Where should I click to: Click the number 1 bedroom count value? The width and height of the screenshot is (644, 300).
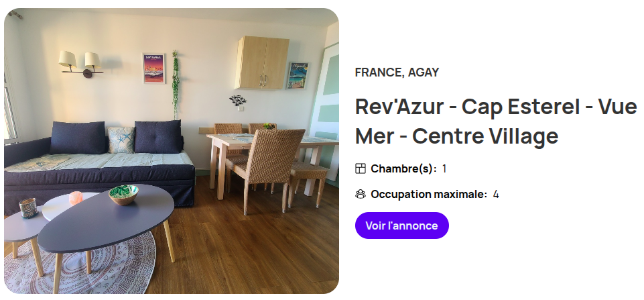tap(444, 168)
